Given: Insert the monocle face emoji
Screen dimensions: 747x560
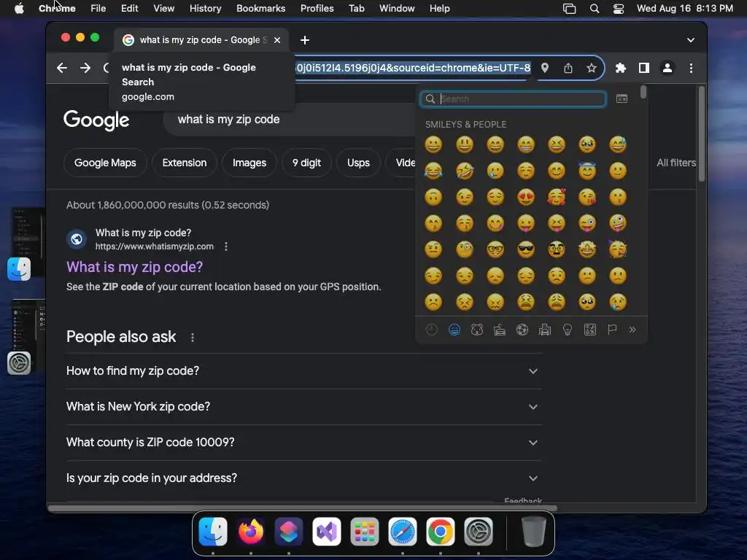Looking at the screenshot, I should coord(465,249).
